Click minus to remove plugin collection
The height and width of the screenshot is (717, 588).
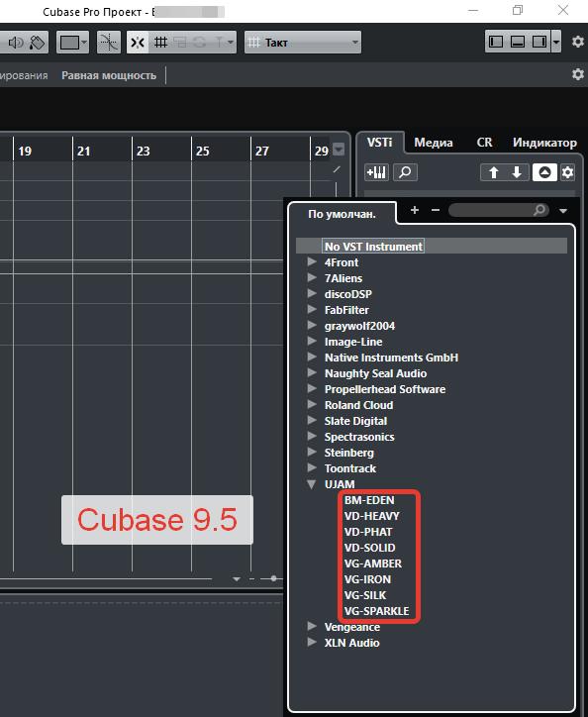[x=436, y=210]
